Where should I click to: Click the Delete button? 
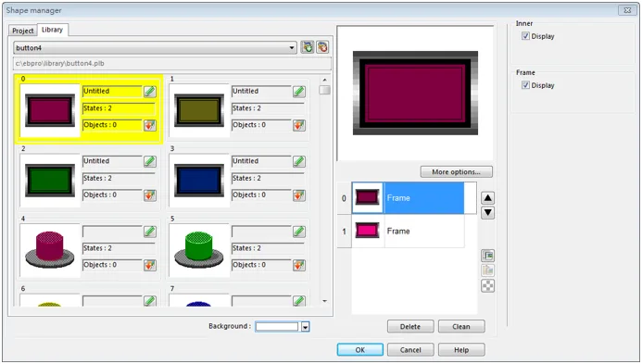[x=410, y=327]
